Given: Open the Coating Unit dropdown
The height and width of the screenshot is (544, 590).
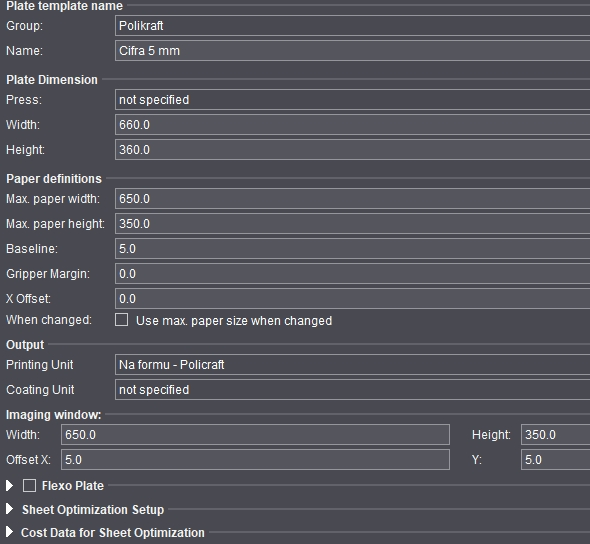Looking at the screenshot, I should 353,390.
